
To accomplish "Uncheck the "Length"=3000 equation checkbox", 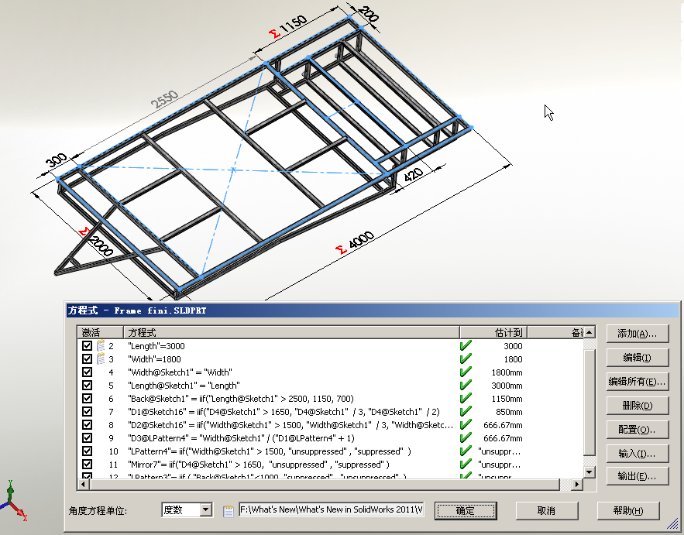I will (87, 346).
